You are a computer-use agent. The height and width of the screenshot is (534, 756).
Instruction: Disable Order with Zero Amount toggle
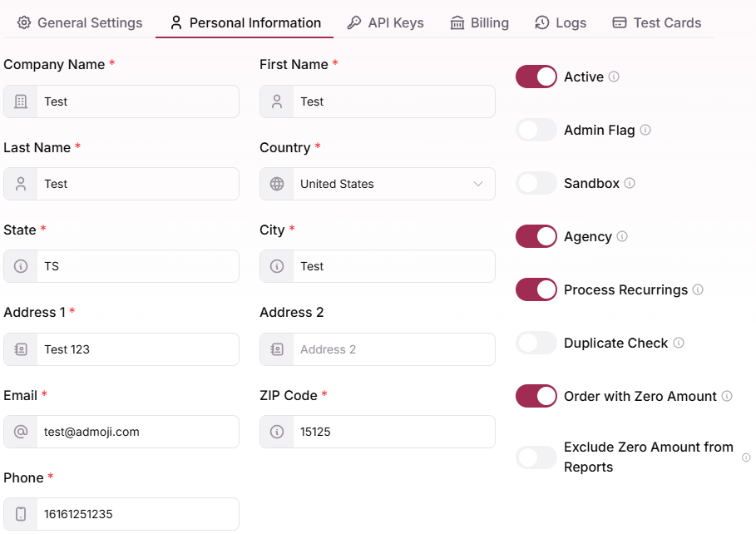(x=536, y=396)
